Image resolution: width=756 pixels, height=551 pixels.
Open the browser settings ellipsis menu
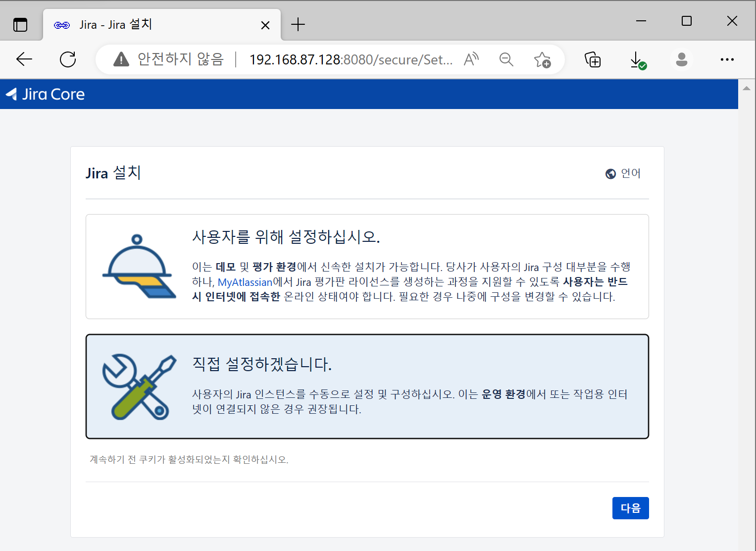point(727,59)
